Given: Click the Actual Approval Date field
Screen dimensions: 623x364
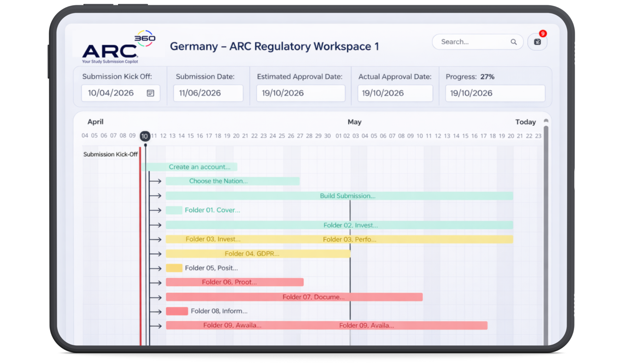Looking at the screenshot, I should coord(395,93).
